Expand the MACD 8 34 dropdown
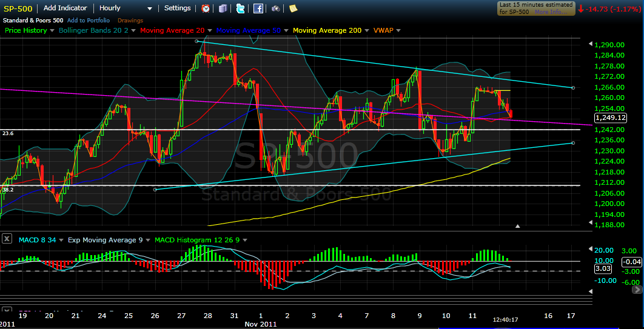Image resolution: width=644 pixels, height=329 pixels. 62,240
